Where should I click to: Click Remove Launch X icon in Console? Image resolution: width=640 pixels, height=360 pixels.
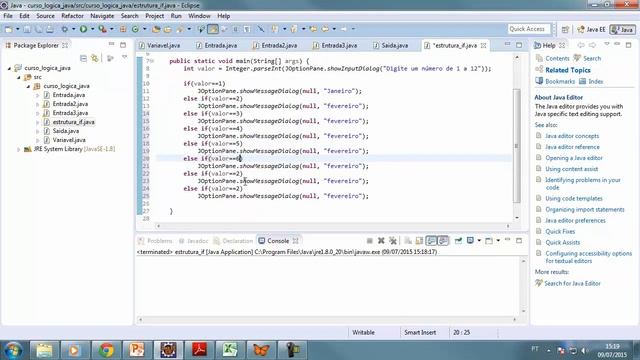pos(381,241)
